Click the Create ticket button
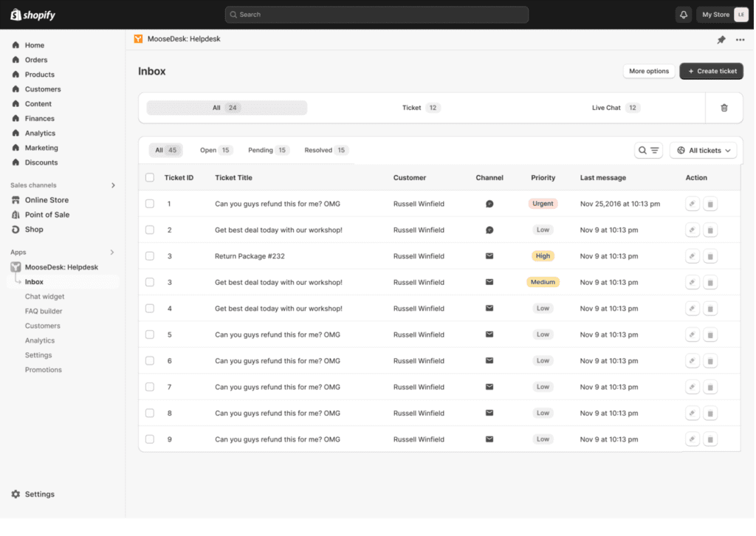Image resolution: width=756 pixels, height=536 pixels. 711,71
